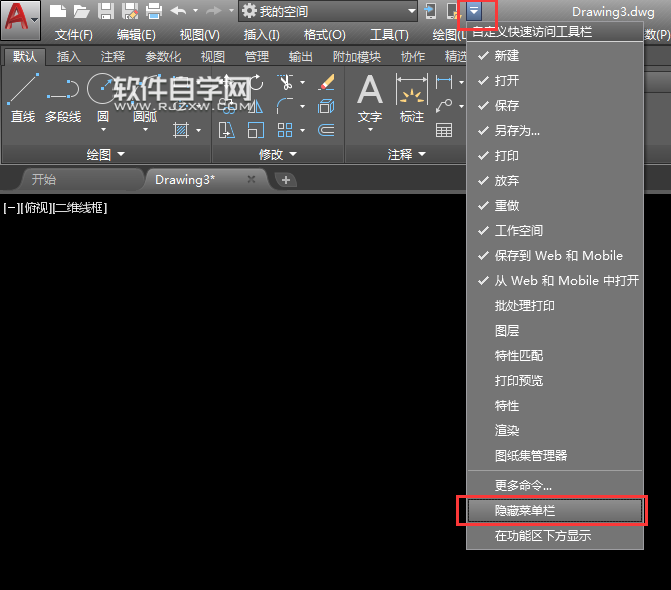Open the 编辑(E) menu
Image resolution: width=671 pixels, height=590 pixels.
(x=136, y=35)
